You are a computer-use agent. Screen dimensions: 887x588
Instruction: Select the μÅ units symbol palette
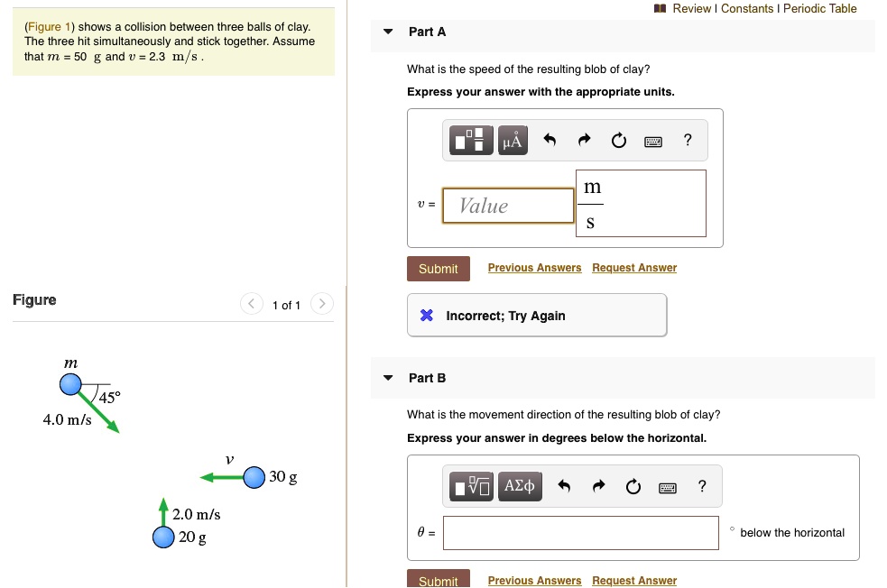(x=513, y=140)
